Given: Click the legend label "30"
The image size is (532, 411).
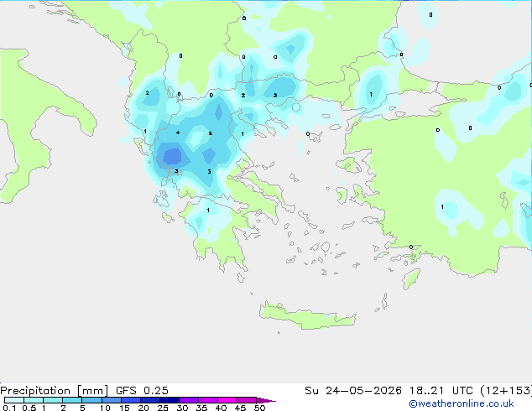Looking at the screenshot, I should click(182, 408).
